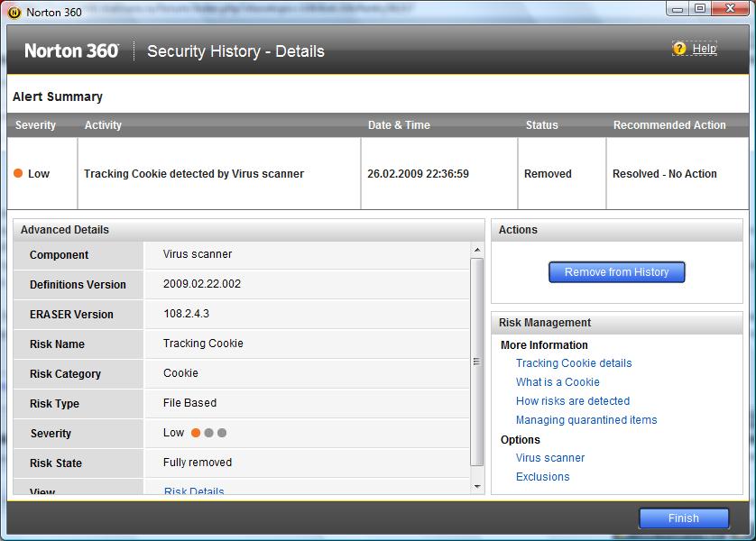
Task: Click the Alert Summary heading
Action: [x=58, y=96]
